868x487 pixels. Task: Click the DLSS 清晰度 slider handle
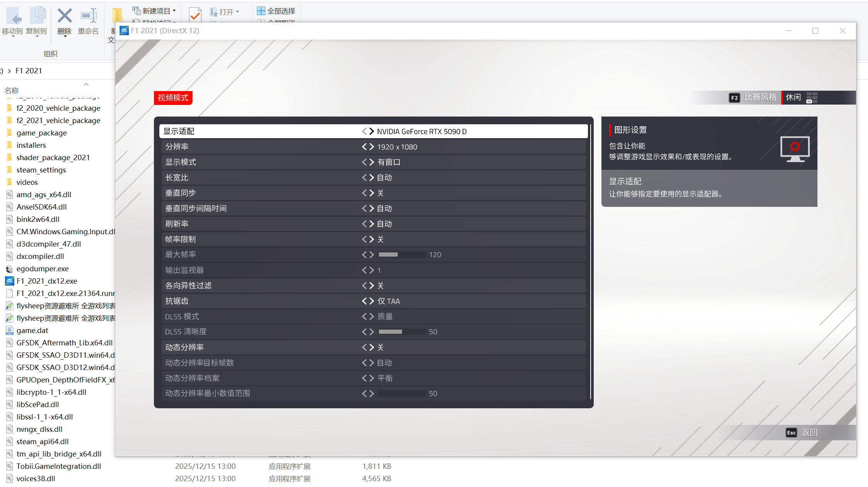coord(401,331)
